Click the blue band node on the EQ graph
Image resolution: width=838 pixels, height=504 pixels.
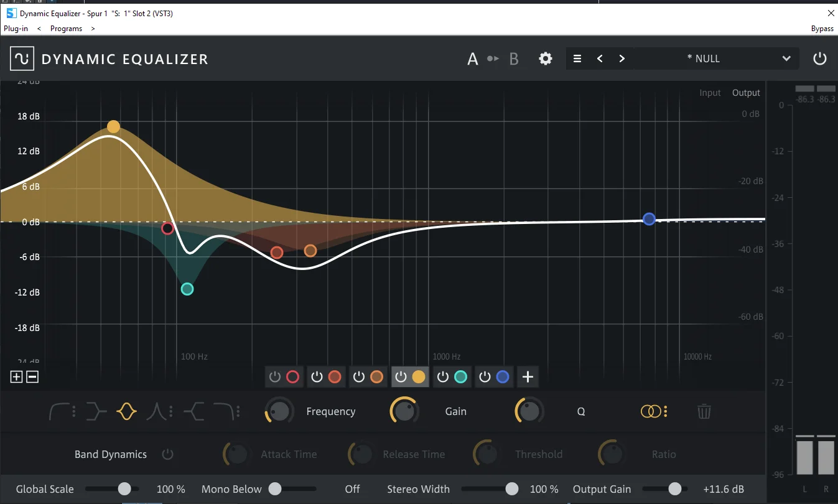click(x=649, y=219)
